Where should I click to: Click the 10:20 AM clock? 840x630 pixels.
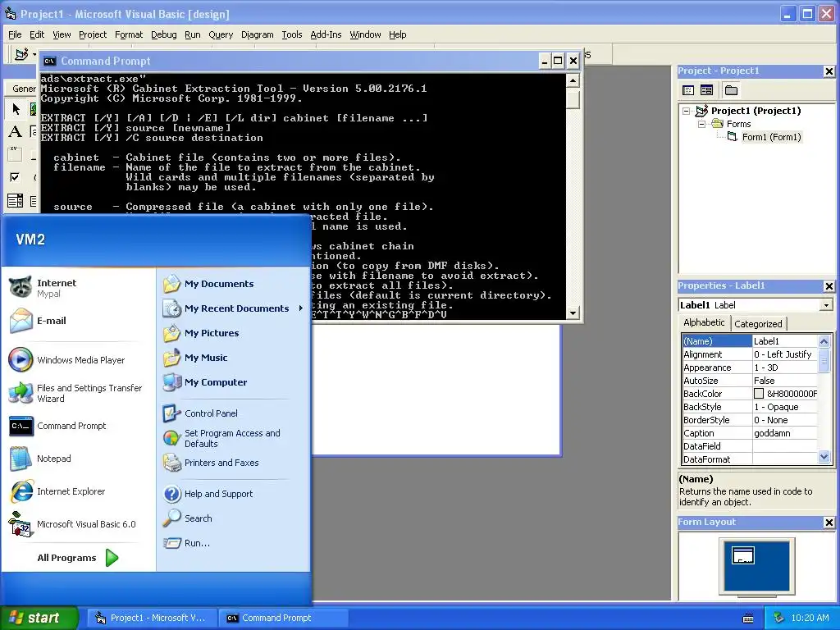(810, 618)
